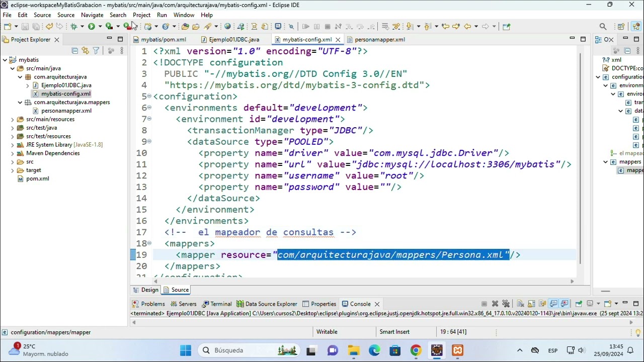Click Remove Launch gray X in Console
Screen dimensions: 644x362
(495, 304)
